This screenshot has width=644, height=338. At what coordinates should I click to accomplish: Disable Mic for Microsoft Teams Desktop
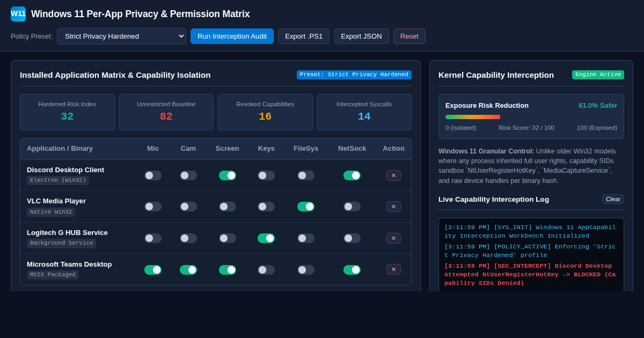coord(153,270)
